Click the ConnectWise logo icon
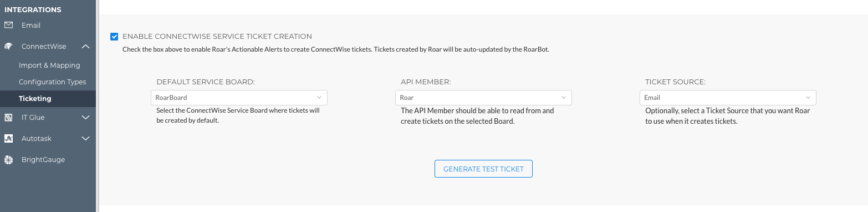This screenshot has width=868, height=212. click(x=8, y=47)
